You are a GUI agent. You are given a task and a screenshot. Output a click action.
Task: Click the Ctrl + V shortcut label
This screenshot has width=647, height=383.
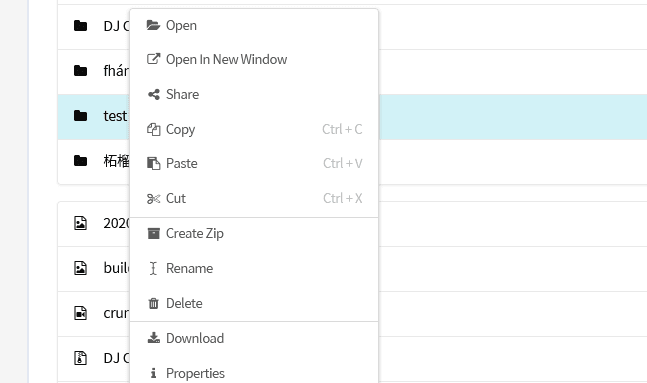(x=342, y=163)
